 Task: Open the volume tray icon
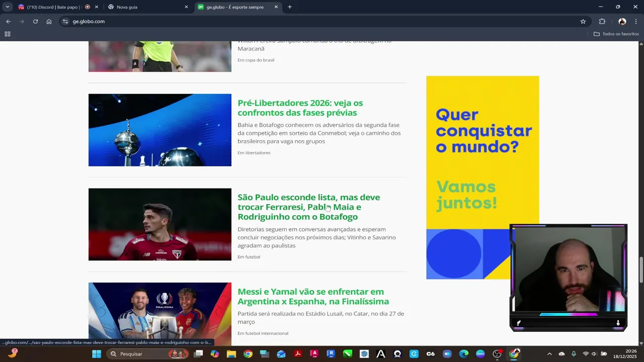(x=594, y=354)
